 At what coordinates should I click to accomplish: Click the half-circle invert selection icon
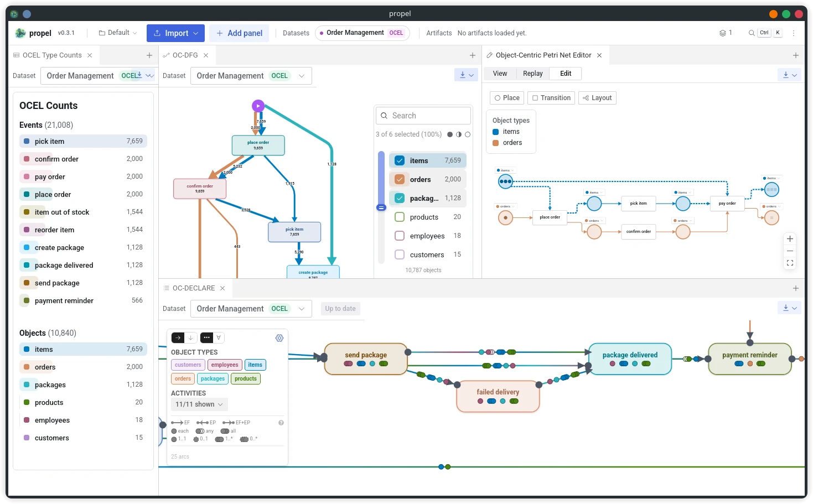(459, 134)
